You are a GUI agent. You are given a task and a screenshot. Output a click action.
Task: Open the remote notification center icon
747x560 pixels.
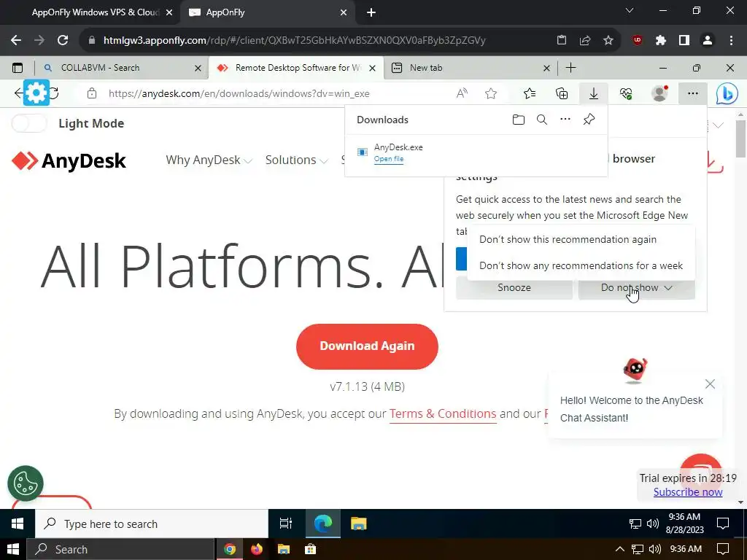723,524
